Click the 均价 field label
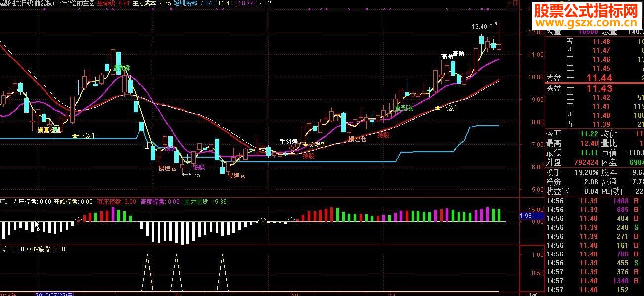The width and height of the screenshot is (644, 296). (x=610, y=134)
